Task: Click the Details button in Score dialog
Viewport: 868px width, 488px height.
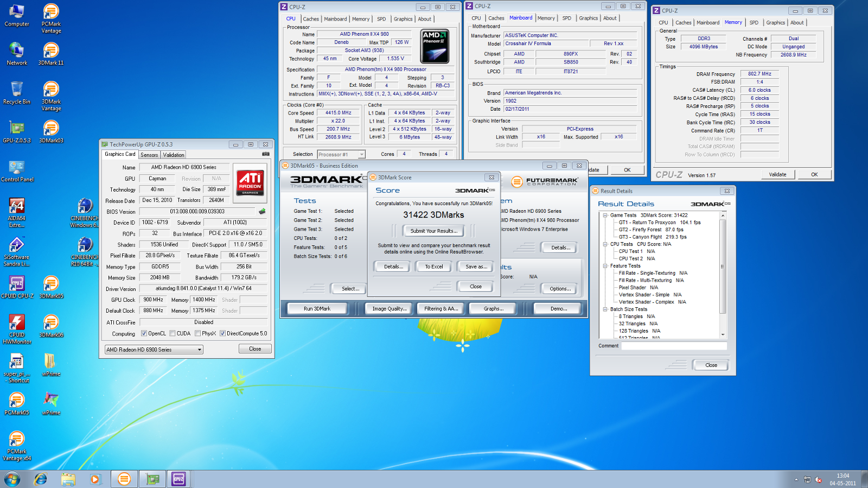Action: tap(393, 267)
